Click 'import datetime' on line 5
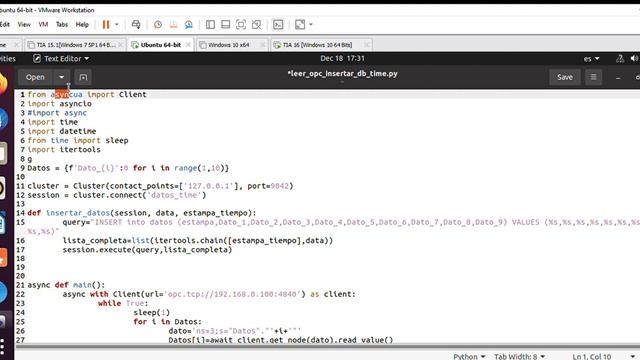The image size is (640, 360). tap(62, 131)
